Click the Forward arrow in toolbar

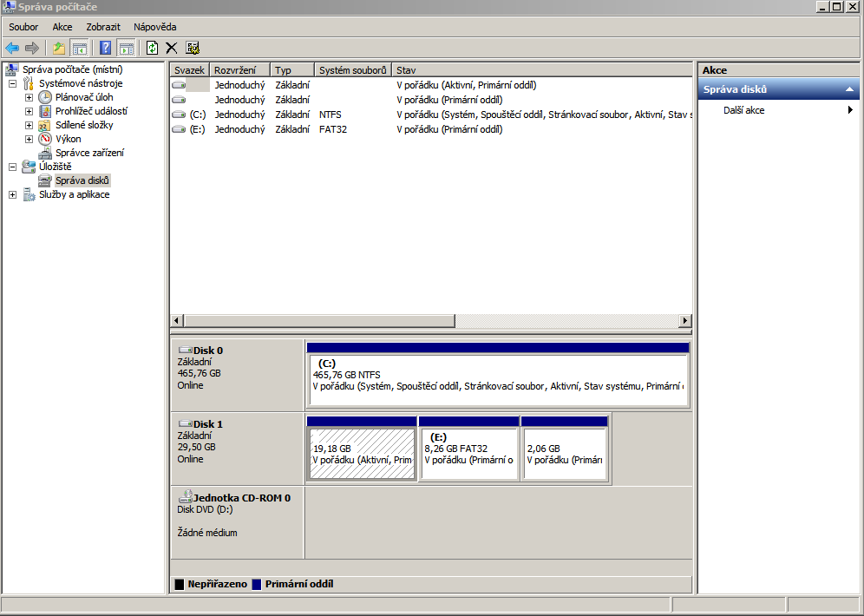click(x=32, y=48)
